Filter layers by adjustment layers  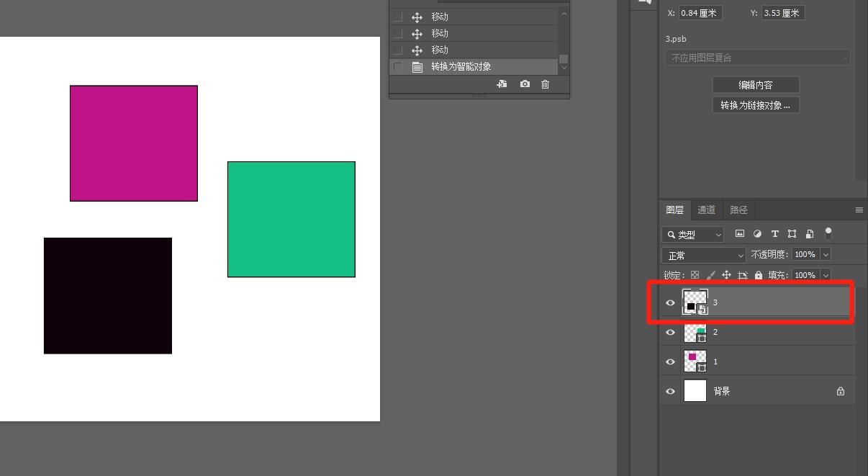[757, 234]
